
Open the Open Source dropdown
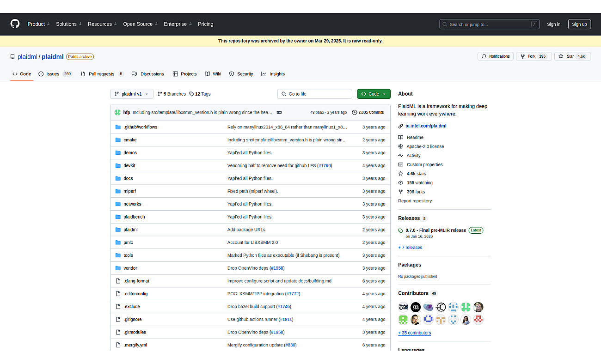(140, 24)
